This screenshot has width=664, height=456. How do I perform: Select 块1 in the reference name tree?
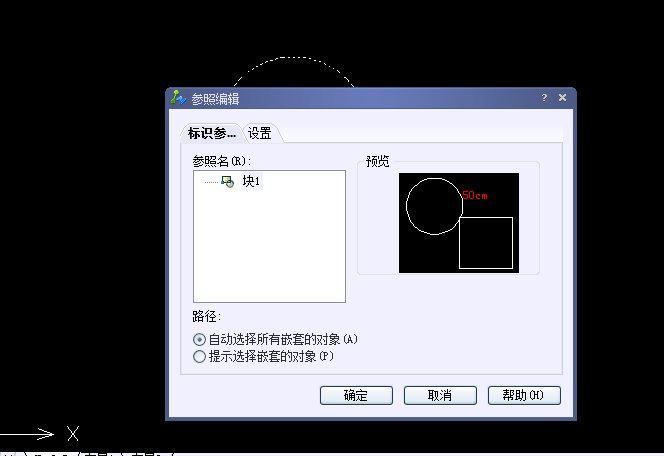[251, 182]
